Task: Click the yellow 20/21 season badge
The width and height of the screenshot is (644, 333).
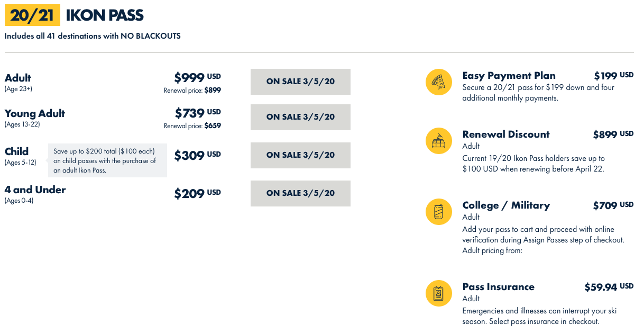Action: coord(32,15)
